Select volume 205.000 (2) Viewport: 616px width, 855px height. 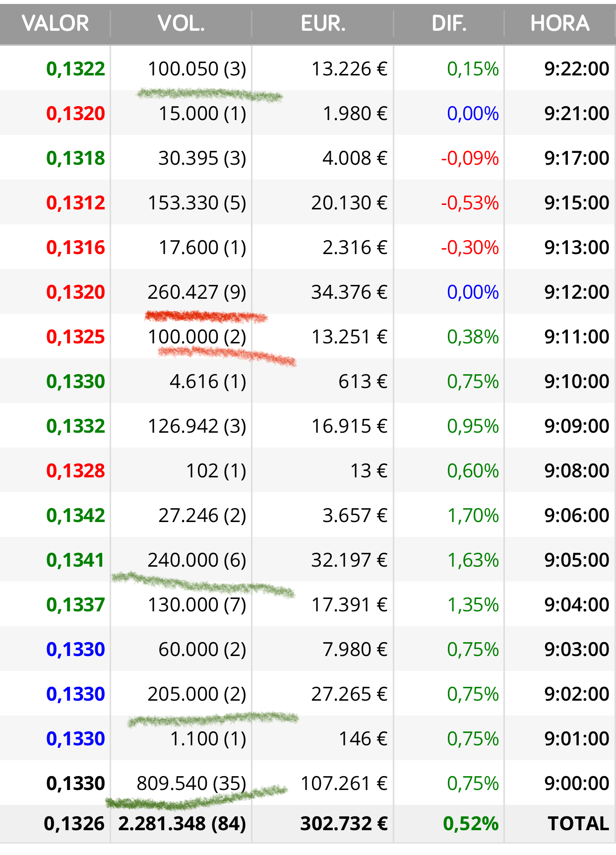tap(197, 694)
